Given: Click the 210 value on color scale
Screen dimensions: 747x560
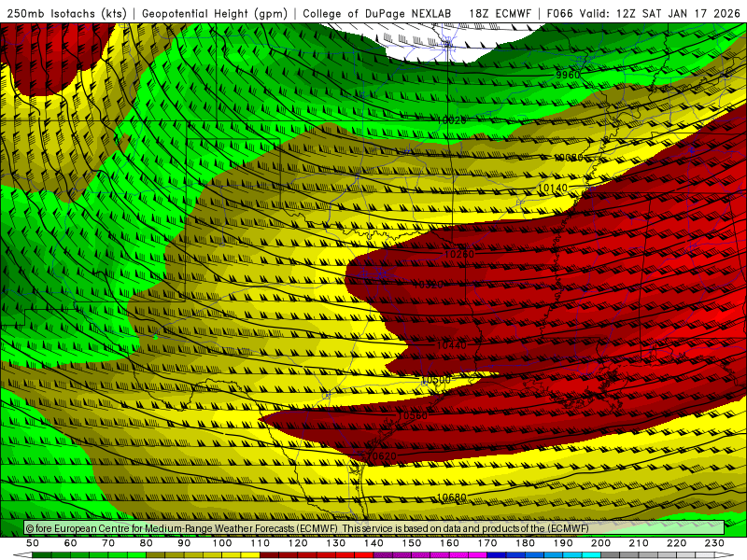Looking at the screenshot, I should [x=639, y=543].
